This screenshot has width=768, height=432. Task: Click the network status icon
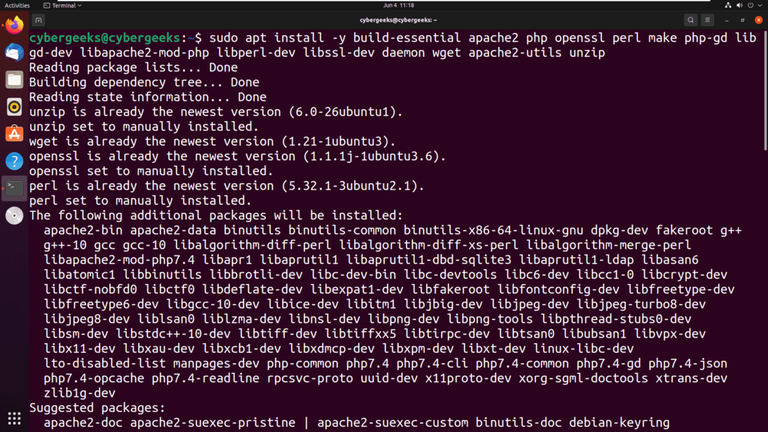coord(728,5)
